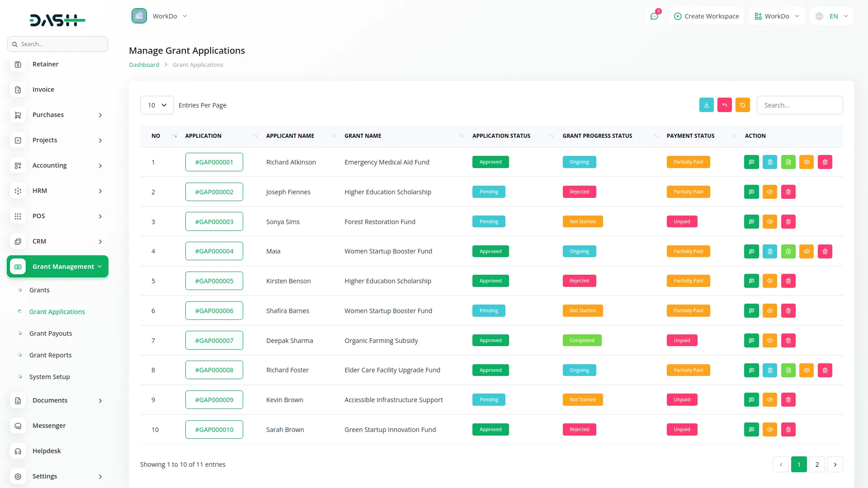This screenshot has width=868, height=488.
Task: Open the EN language dropdown
Action: coord(831,16)
